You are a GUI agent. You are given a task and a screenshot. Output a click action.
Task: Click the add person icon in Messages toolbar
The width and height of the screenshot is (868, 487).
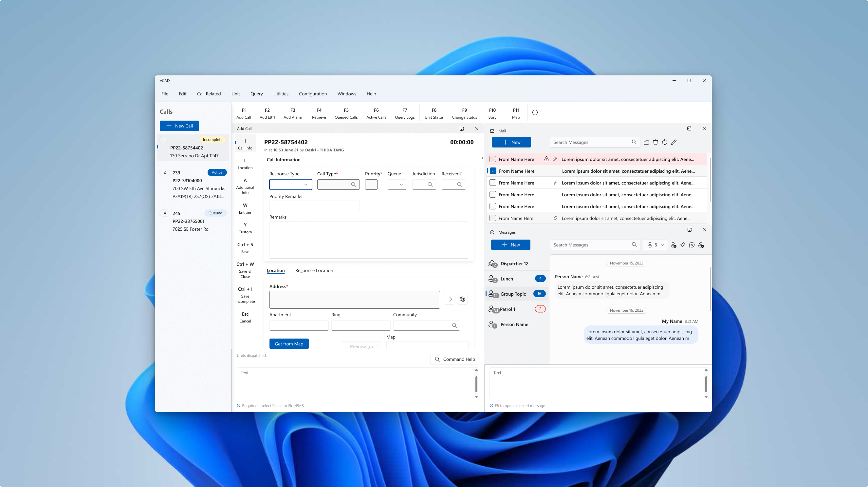click(x=674, y=245)
